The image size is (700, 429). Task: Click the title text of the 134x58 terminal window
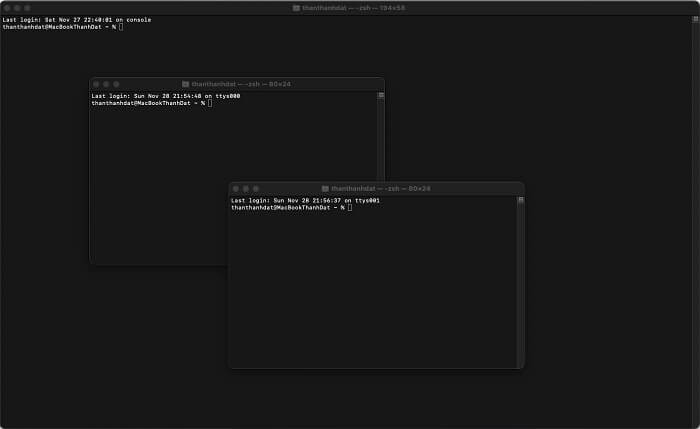click(x=354, y=8)
